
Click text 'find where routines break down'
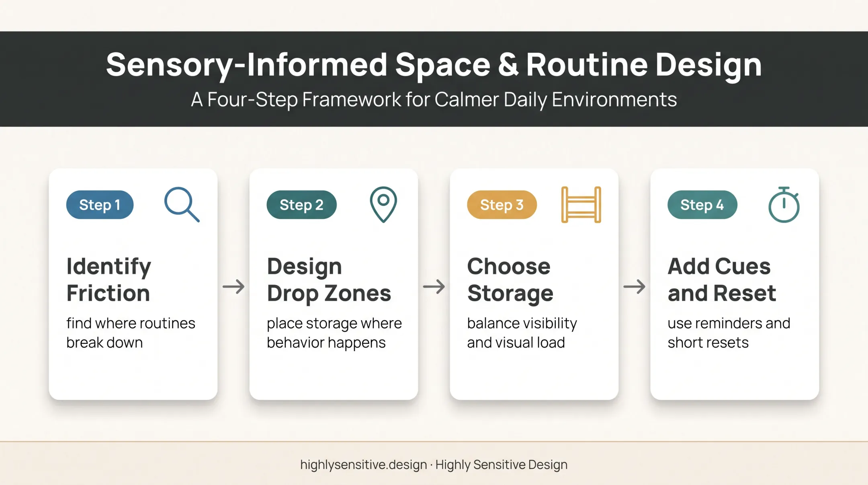click(131, 333)
